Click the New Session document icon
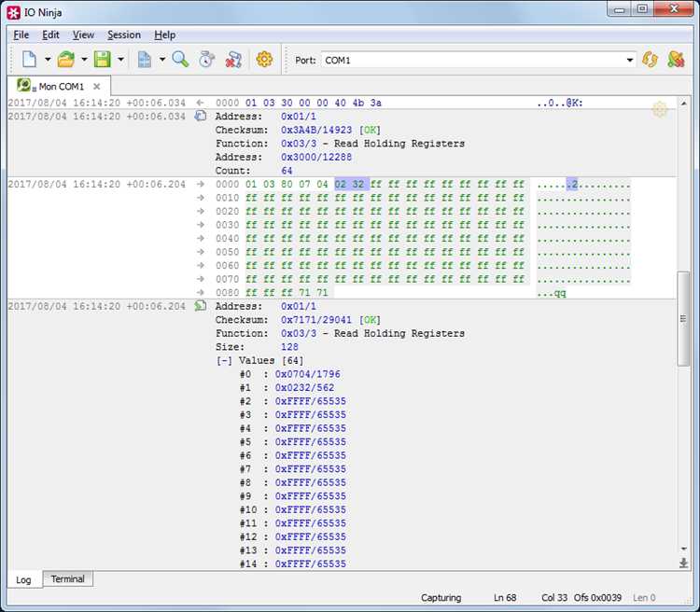This screenshot has height=612, width=700. 30,60
